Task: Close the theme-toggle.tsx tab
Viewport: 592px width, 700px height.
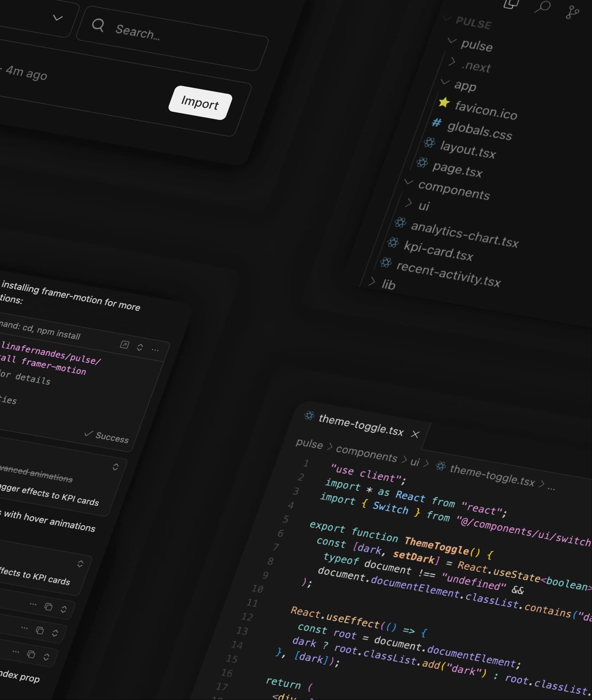Action: (415, 434)
